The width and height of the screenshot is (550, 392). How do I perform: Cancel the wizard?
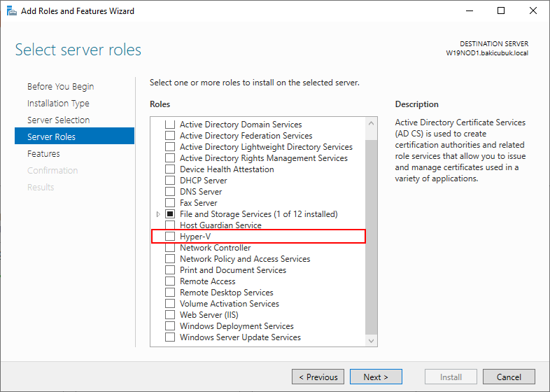pos(509,377)
